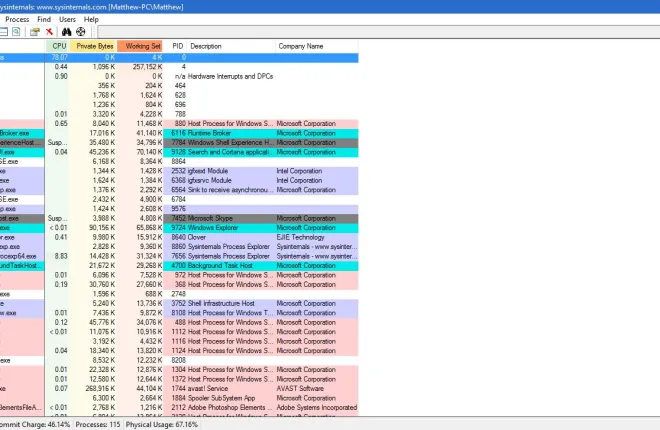Select the Windows Shell Experience Host row
Viewport: 660px width, 430px height.
(179, 143)
